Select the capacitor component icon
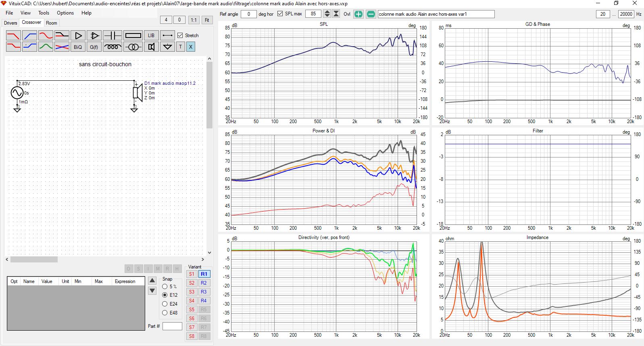Screen dimensions: 644x346 point(112,36)
